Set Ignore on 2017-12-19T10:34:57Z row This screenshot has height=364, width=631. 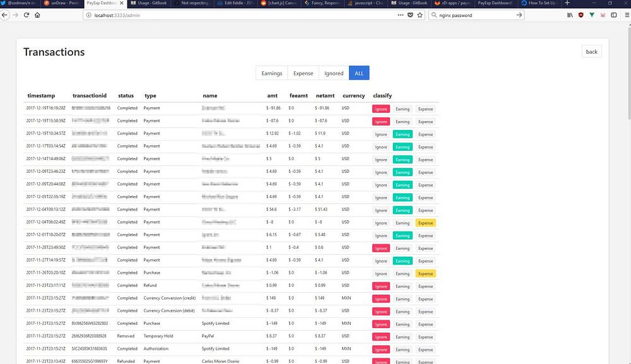(381, 134)
